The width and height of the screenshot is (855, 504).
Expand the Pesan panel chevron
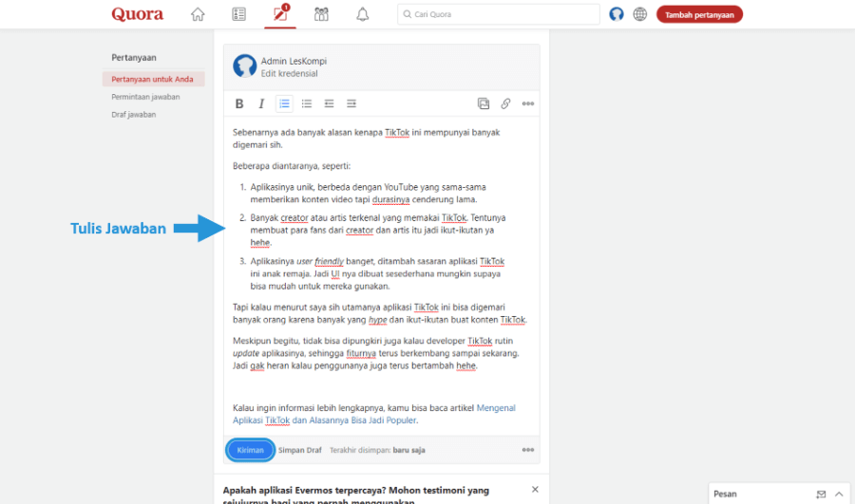[x=839, y=495]
